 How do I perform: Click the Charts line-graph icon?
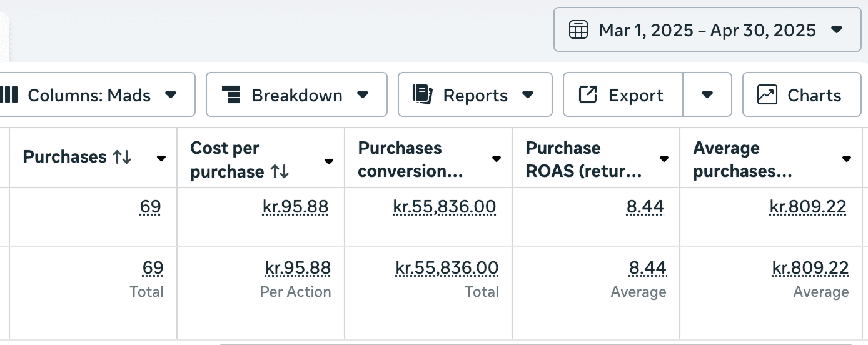[767, 95]
